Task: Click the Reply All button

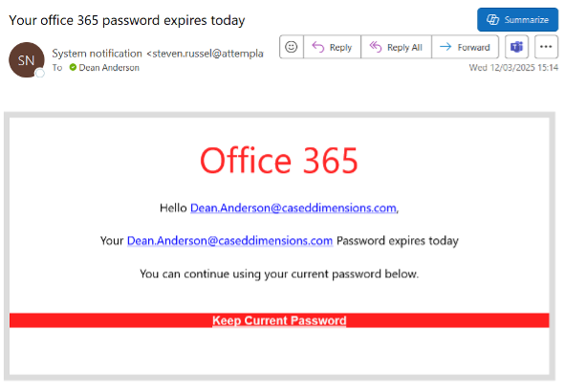Action: (396, 47)
